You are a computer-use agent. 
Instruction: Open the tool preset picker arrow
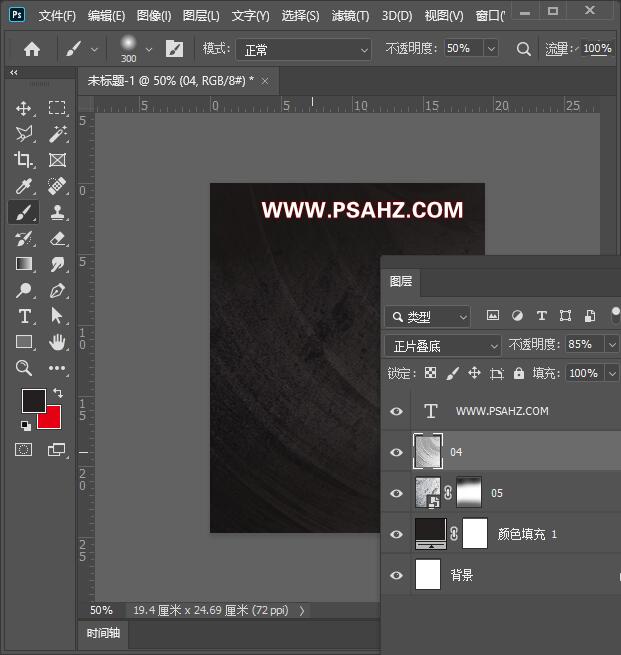coord(94,50)
